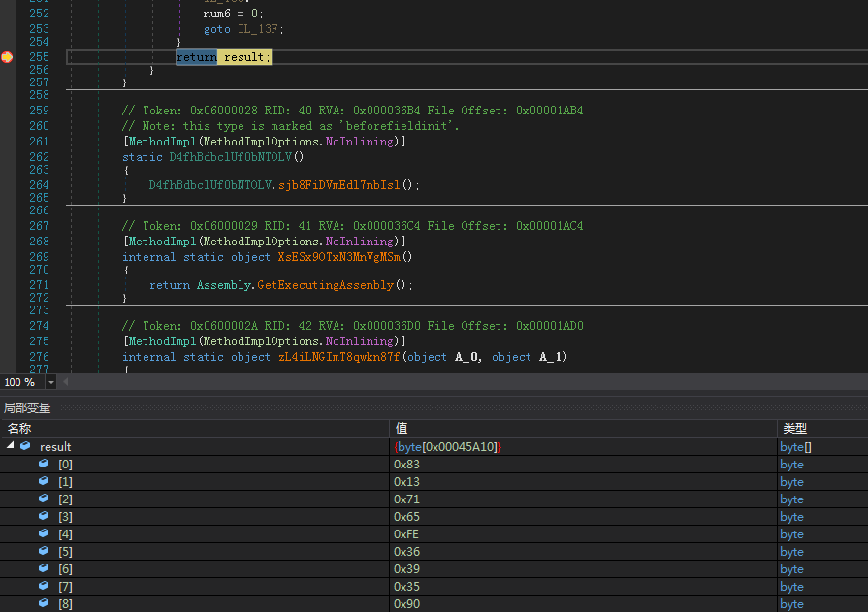
Task: Select the value 0x90 in row [8]
Action: tap(407, 603)
